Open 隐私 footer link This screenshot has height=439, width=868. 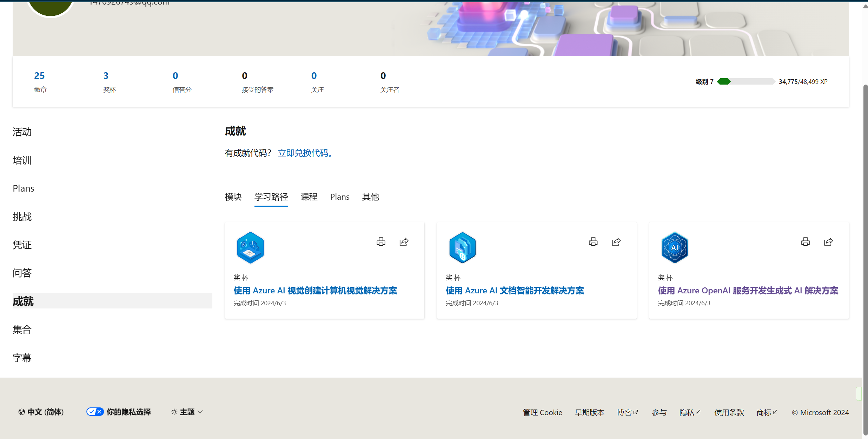click(690, 413)
